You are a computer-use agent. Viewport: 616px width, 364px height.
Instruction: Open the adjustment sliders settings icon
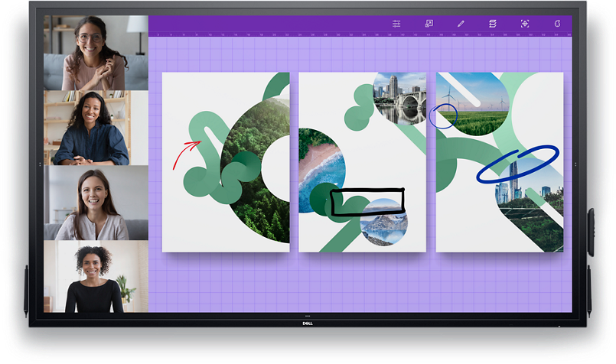pos(396,24)
